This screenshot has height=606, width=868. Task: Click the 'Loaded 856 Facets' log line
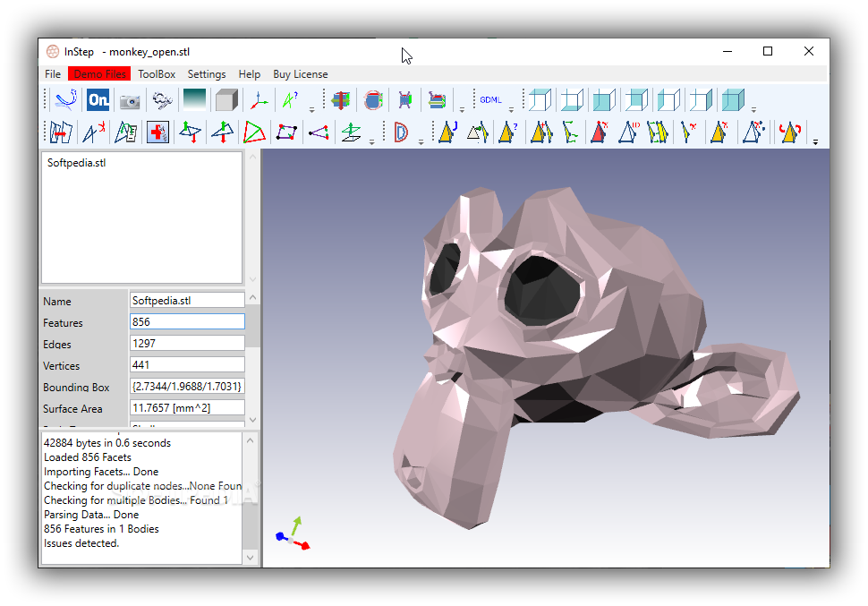pyautogui.click(x=88, y=457)
